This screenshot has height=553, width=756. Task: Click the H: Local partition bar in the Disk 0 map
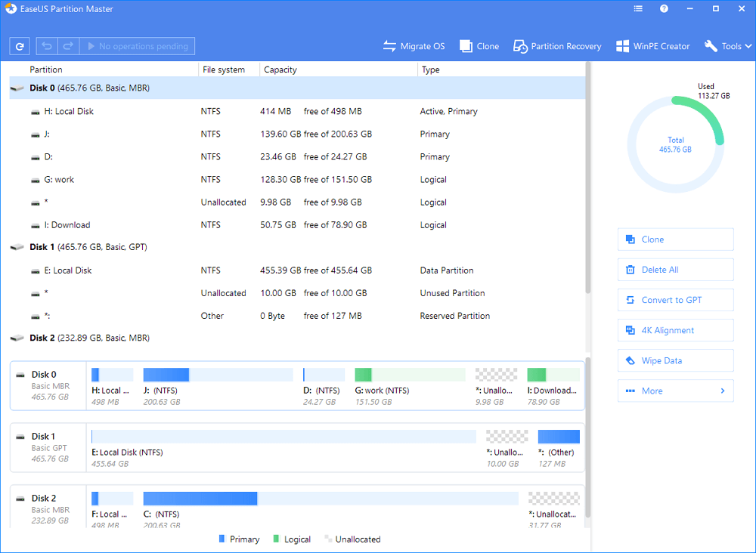113,375
